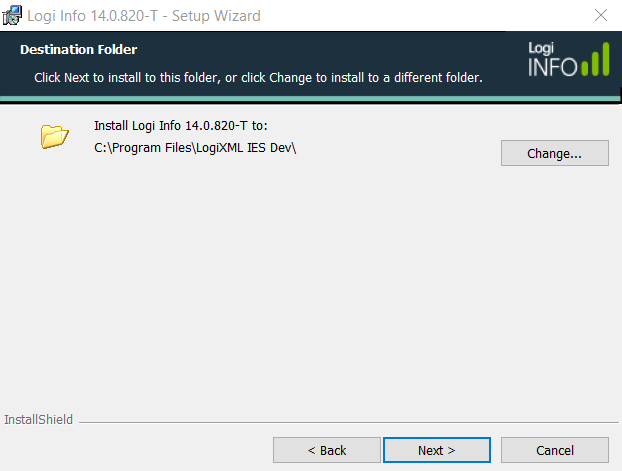Click the yellow open folder icon

[55, 136]
